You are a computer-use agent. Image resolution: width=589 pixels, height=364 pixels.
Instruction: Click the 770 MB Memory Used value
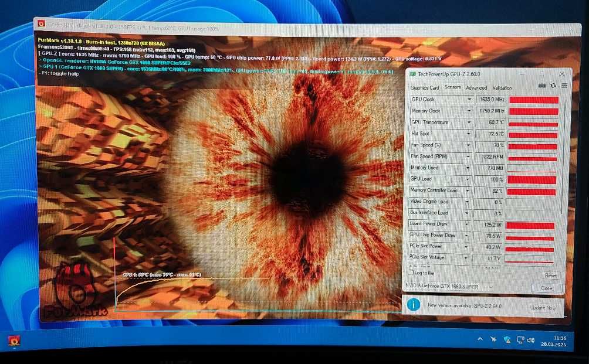[x=489, y=168]
